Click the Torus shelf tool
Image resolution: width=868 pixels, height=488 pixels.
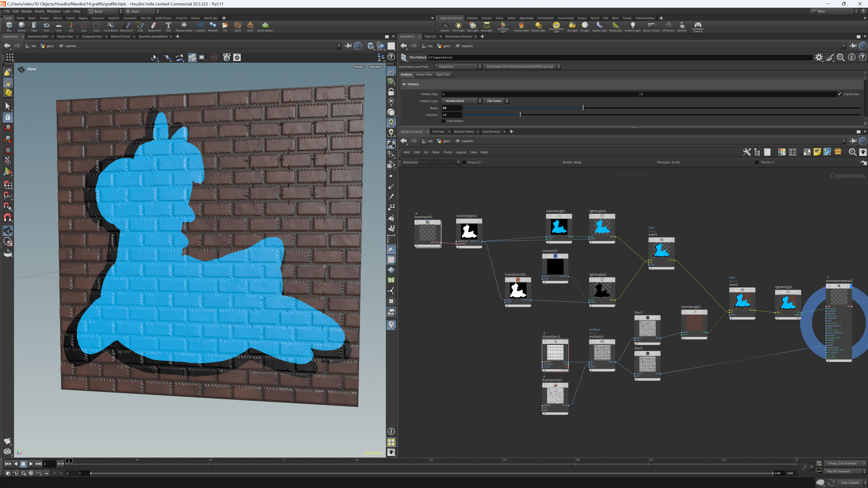[46, 27]
